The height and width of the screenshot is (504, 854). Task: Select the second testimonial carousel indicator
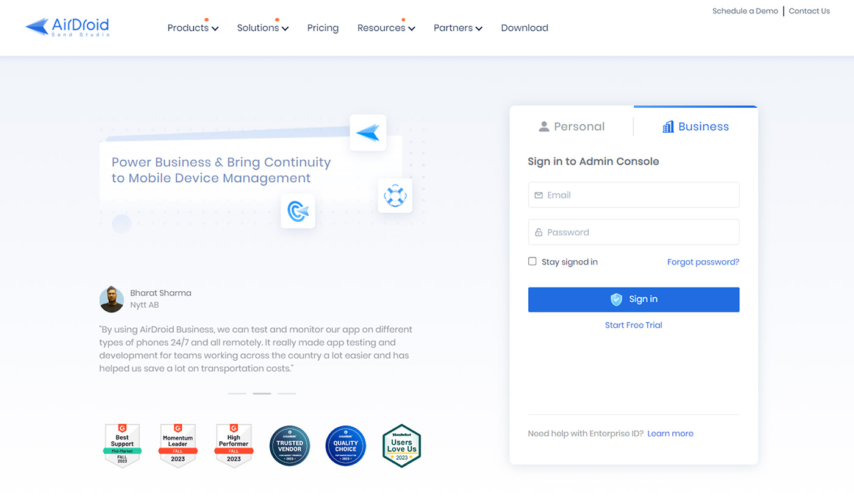coord(262,394)
